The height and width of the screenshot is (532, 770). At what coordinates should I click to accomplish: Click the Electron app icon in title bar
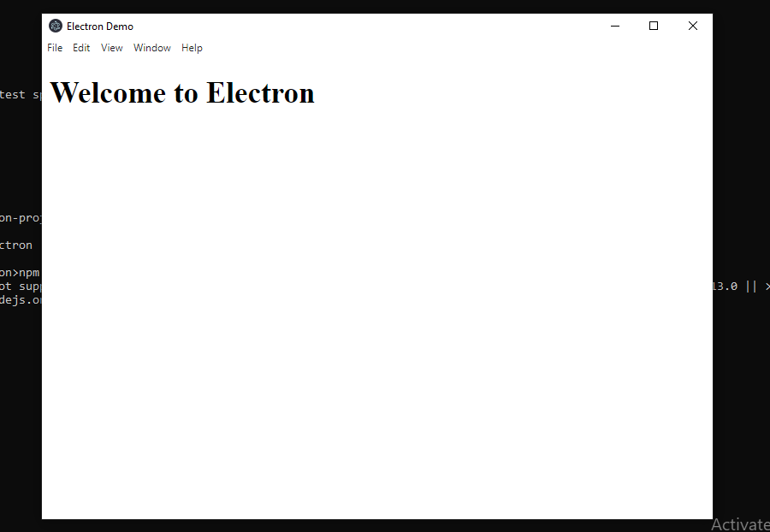[56, 26]
